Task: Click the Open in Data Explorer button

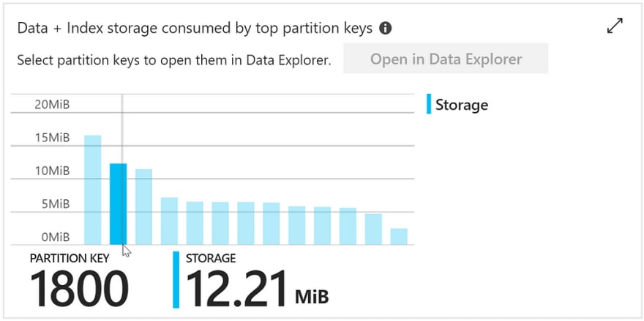Action: tap(446, 59)
